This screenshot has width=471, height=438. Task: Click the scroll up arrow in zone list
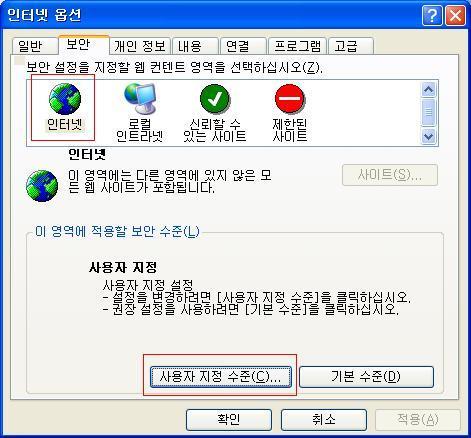pyautogui.click(x=428, y=90)
